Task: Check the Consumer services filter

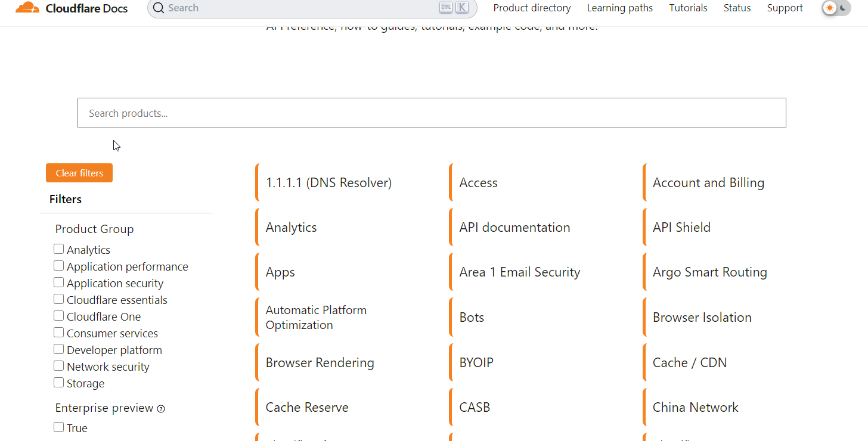Action: pyautogui.click(x=58, y=333)
